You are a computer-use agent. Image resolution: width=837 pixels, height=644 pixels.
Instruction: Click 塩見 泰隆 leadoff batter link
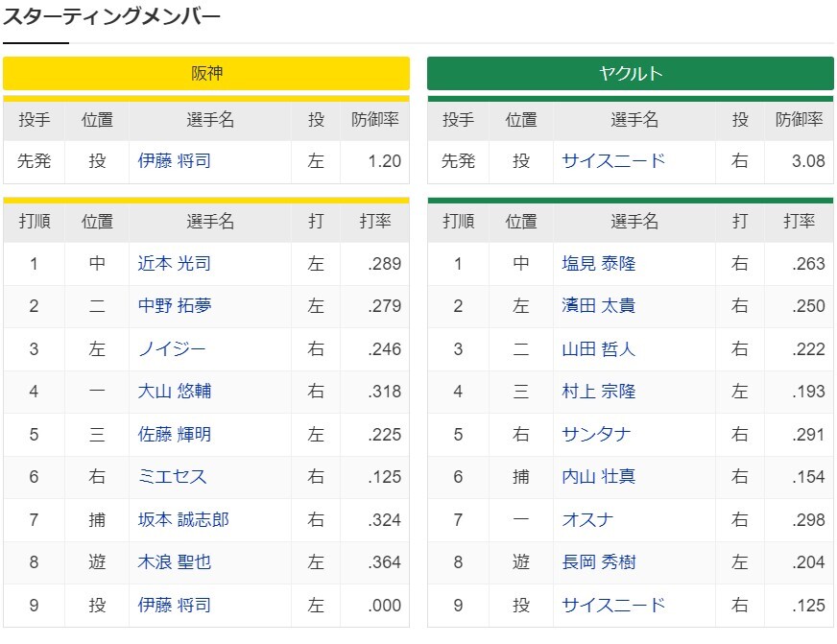coord(598,263)
